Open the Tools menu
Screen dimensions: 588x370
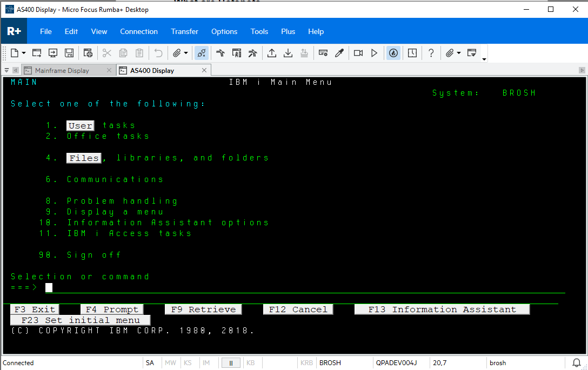259,31
